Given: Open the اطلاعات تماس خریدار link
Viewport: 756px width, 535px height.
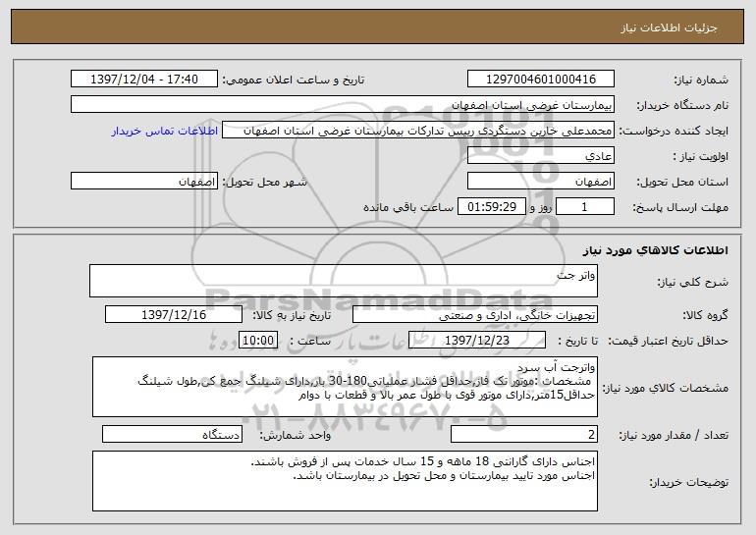Looking at the screenshot, I should point(165,131).
